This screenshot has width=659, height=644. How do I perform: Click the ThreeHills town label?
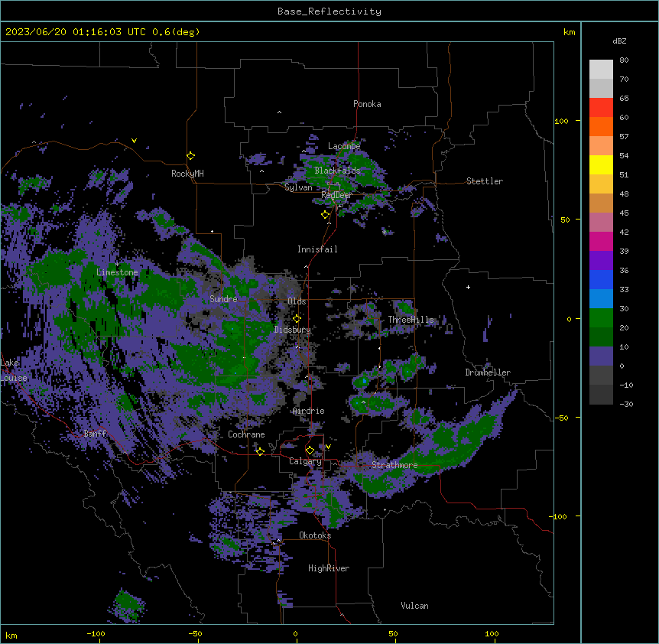tap(411, 320)
